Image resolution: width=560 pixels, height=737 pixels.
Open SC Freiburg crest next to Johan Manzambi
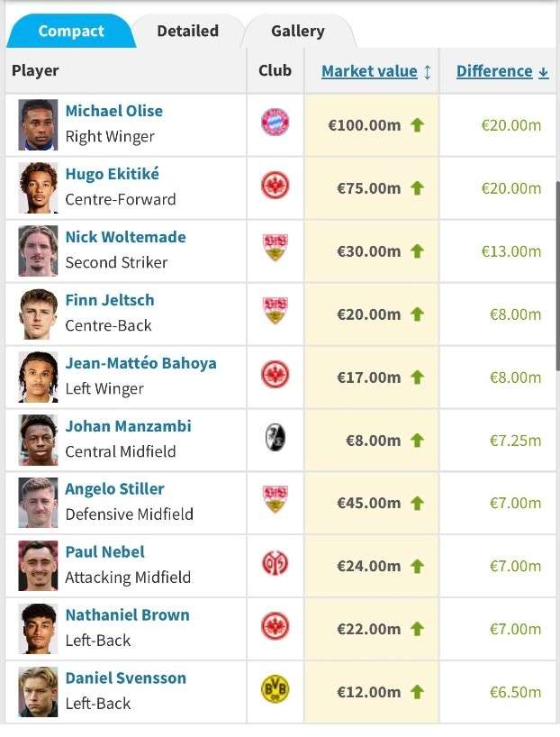tap(275, 438)
